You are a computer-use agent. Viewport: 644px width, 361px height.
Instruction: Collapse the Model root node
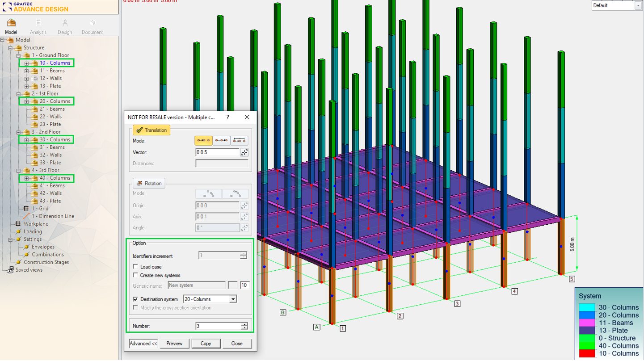[x=3, y=40]
